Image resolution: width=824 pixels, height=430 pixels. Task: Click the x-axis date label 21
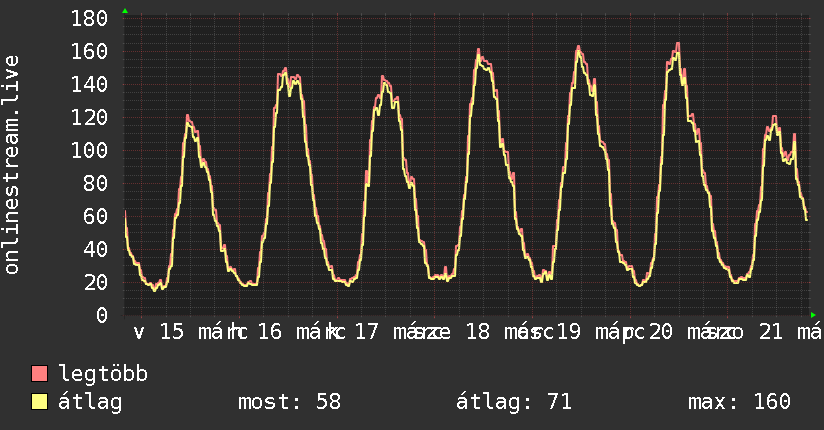(771, 332)
